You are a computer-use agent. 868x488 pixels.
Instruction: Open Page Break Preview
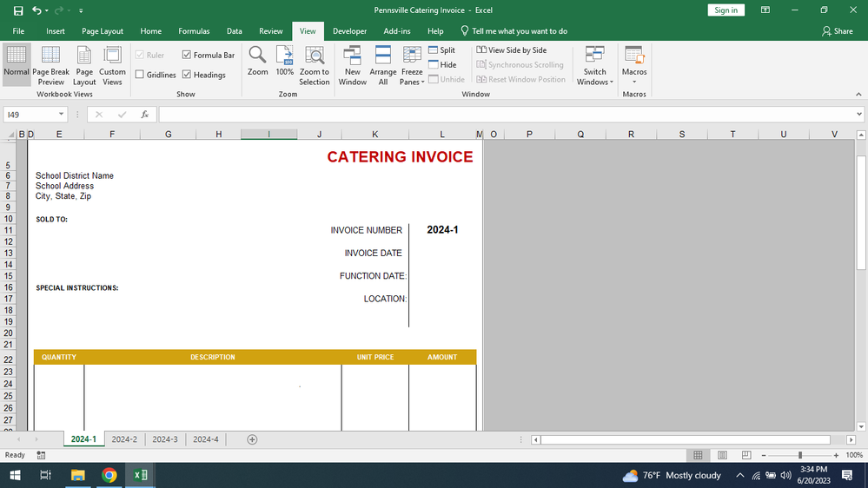click(x=51, y=64)
